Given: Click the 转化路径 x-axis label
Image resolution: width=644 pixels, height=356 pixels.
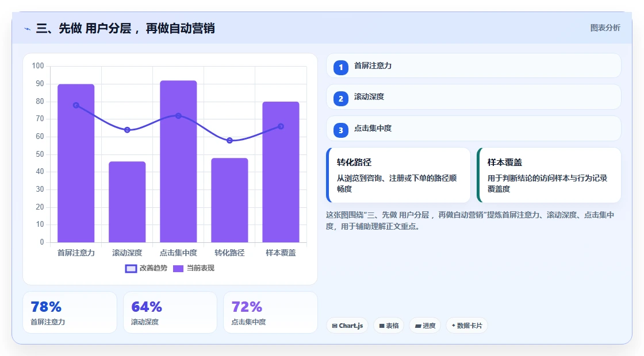Looking at the screenshot, I should [x=229, y=253].
